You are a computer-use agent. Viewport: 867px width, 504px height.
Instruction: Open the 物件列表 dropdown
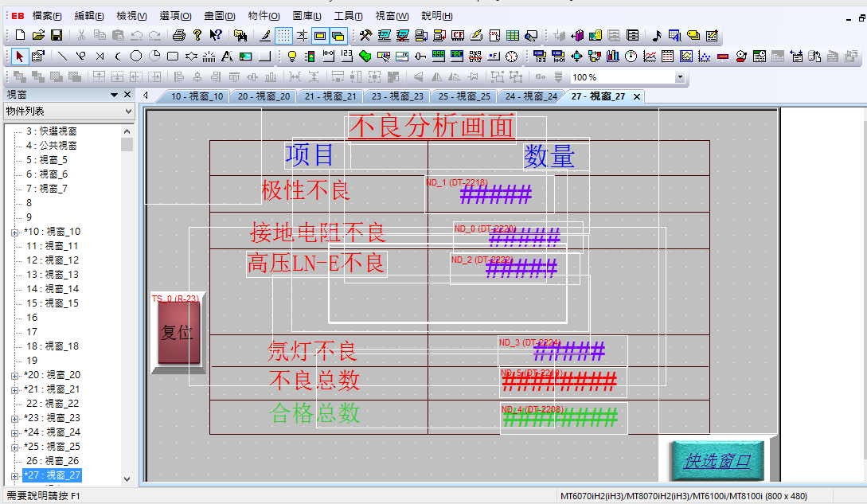click(x=128, y=111)
